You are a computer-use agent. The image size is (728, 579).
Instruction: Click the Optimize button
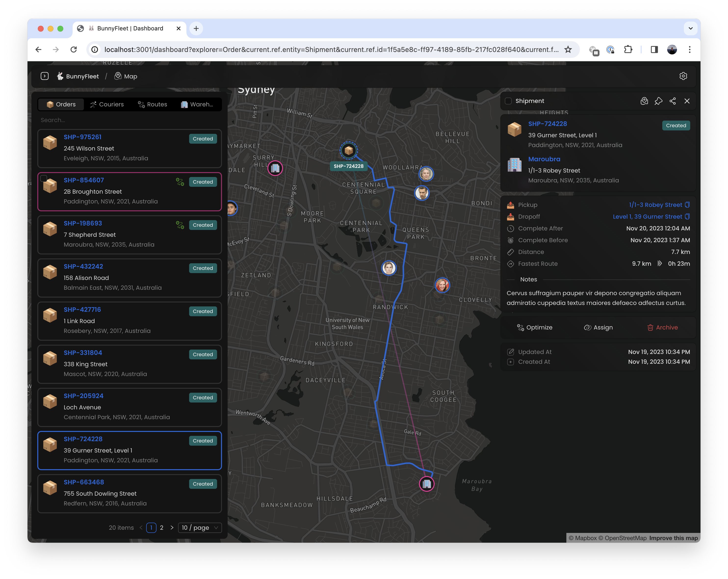(x=534, y=327)
